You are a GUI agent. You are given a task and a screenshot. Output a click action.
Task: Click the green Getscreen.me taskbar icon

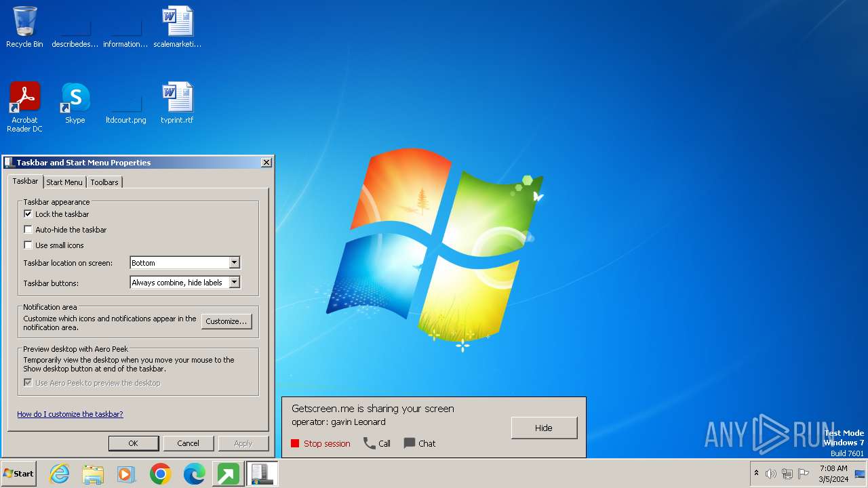(228, 474)
